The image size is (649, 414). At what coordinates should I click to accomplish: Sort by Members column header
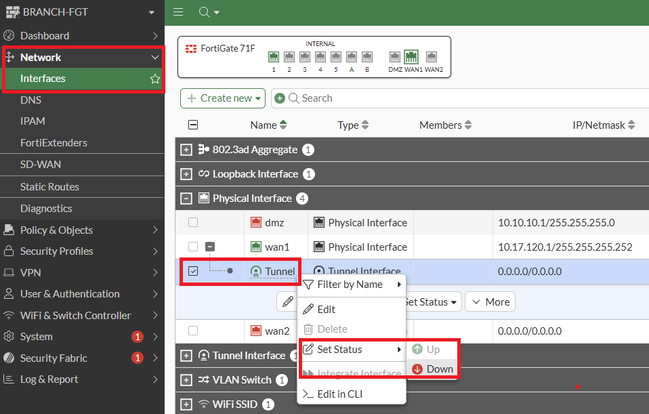pyautogui.click(x=445, y=125)
